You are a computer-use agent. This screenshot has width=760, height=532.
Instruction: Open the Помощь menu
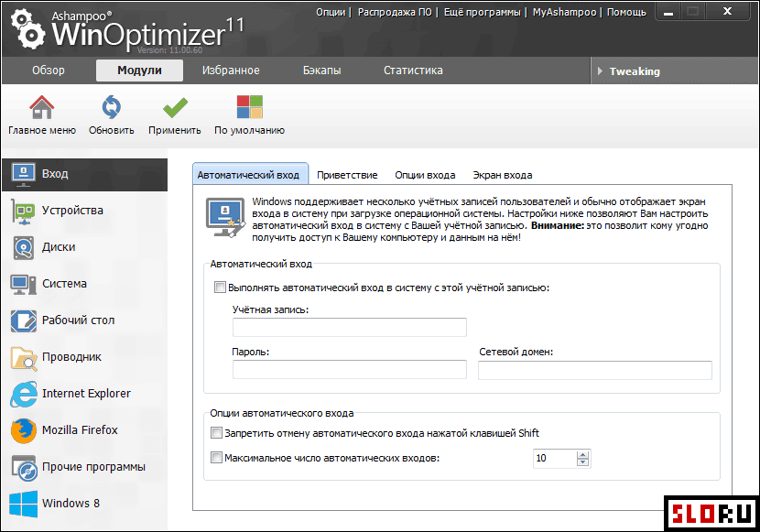tap(626, 12)
